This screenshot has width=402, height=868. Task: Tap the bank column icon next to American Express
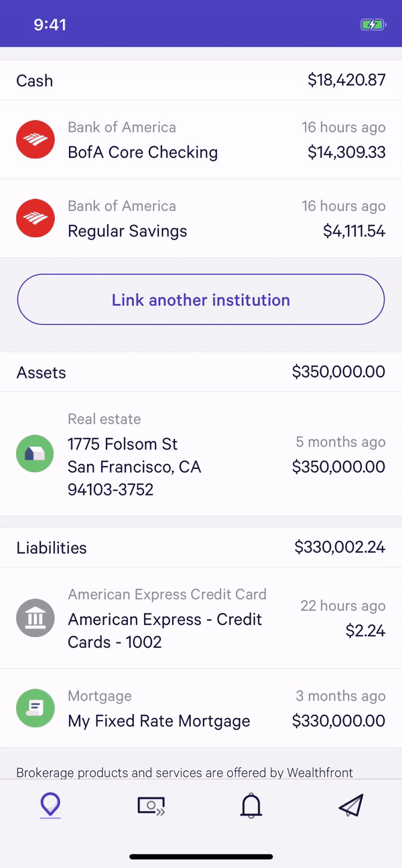coord(34,618)
